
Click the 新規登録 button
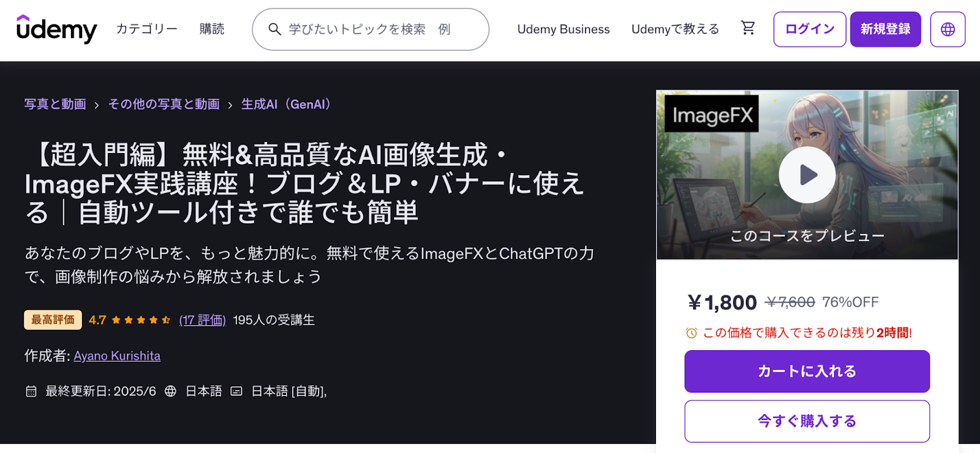click(885, 29)
